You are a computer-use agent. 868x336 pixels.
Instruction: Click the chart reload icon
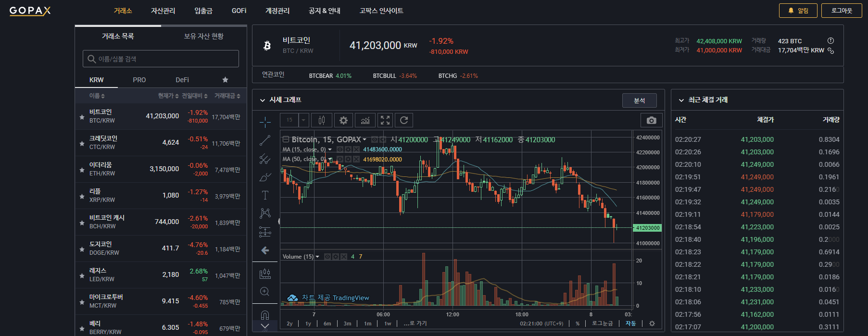tap(404, 120)
